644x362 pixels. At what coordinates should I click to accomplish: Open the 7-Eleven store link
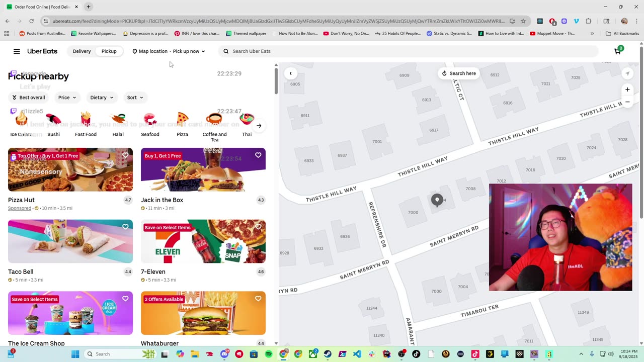tap(153, 272)
